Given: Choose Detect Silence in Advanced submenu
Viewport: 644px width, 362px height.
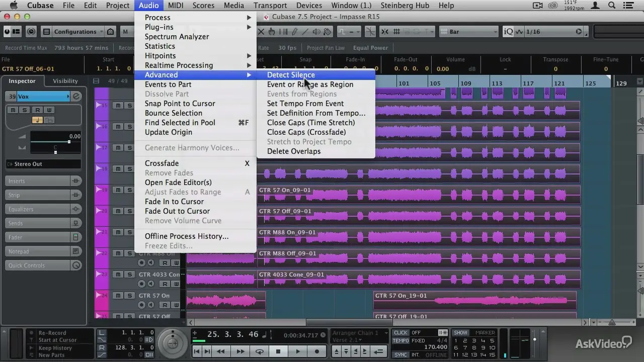Looking at the screenshot, I should click(315, 75).
